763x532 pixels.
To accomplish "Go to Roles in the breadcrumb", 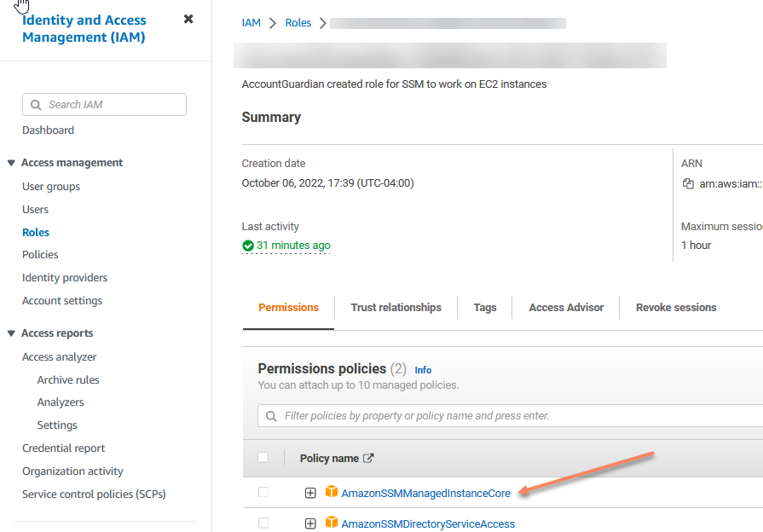I will tap(298, 23).
